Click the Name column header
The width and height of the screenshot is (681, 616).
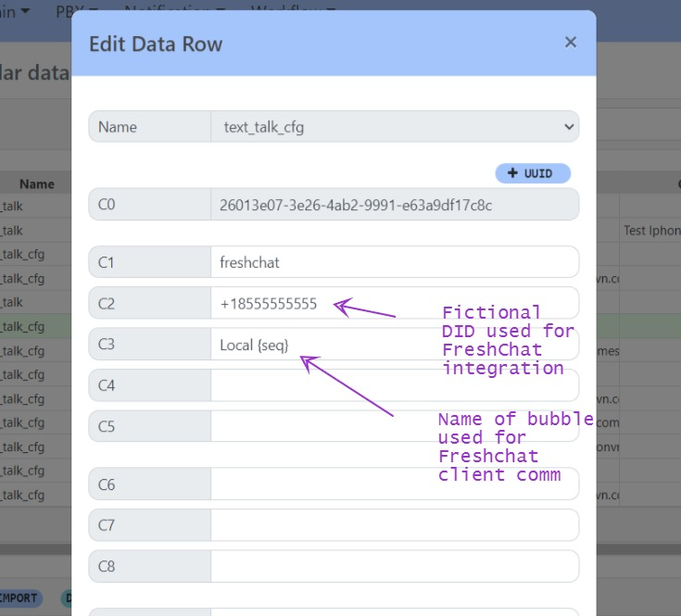(37, 184)
